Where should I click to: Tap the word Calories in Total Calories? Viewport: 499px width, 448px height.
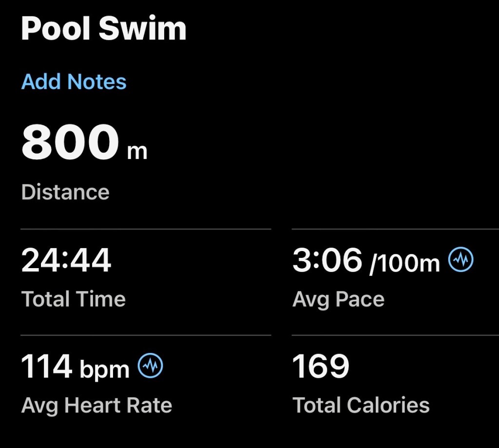tap(388, 405)
